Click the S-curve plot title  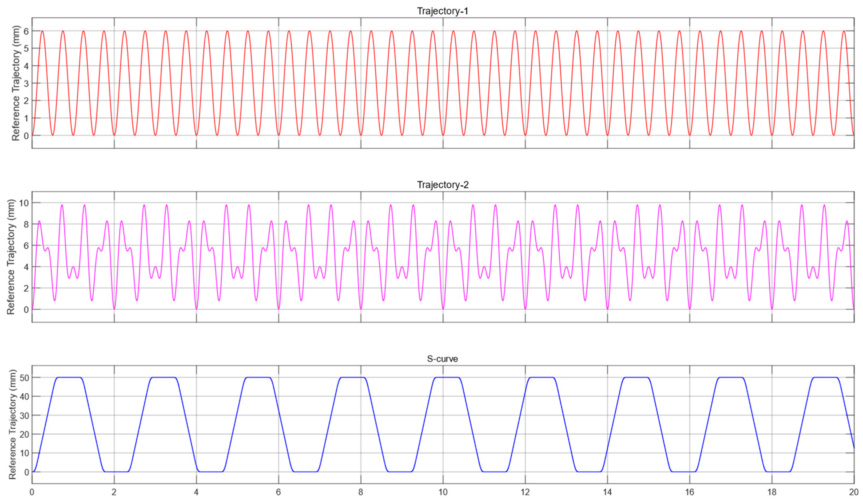[x=443, y=359]
